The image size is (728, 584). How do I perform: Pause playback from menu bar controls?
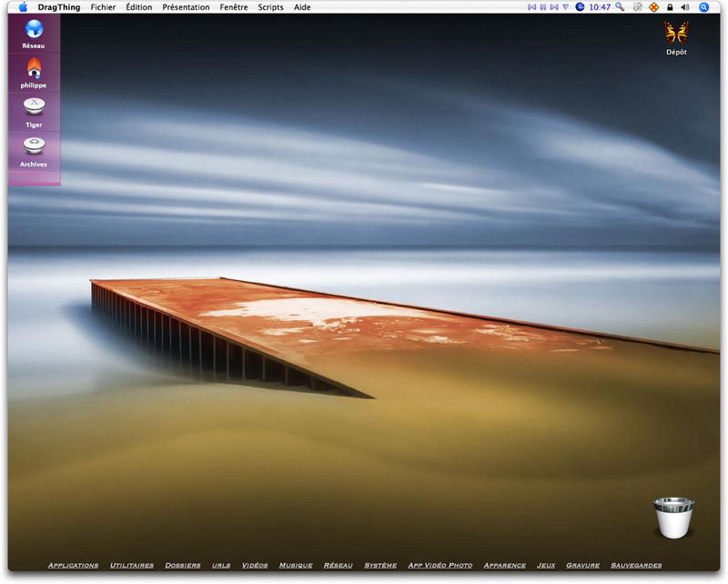click(543, 7)
